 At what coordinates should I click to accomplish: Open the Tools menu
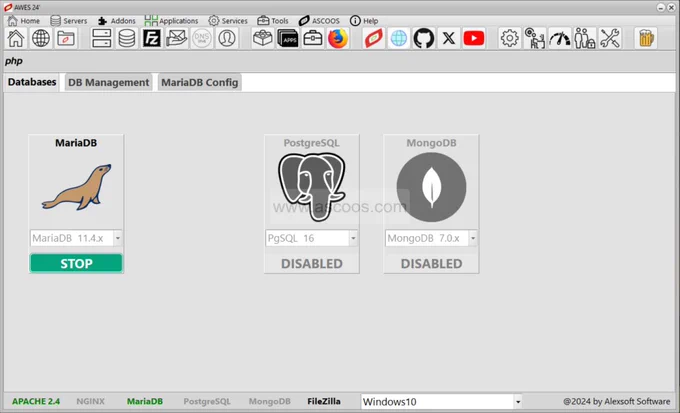(x=273, y=20)
